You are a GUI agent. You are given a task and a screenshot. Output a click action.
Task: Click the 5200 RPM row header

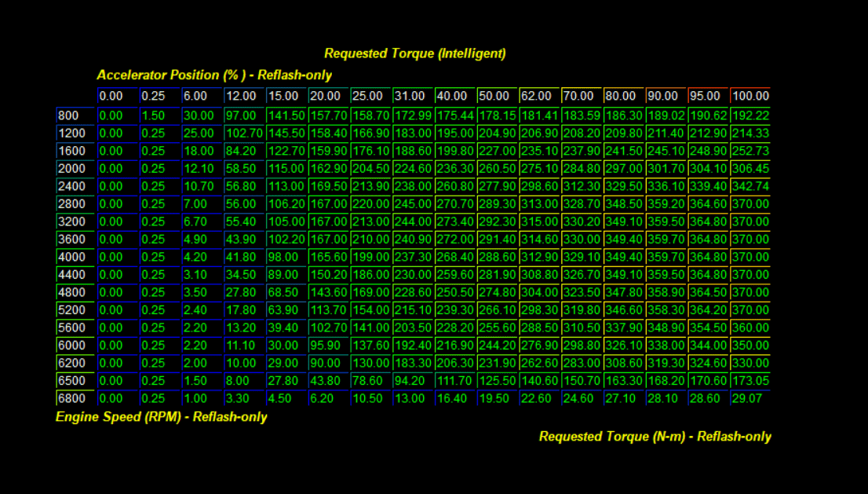[75, 310]
